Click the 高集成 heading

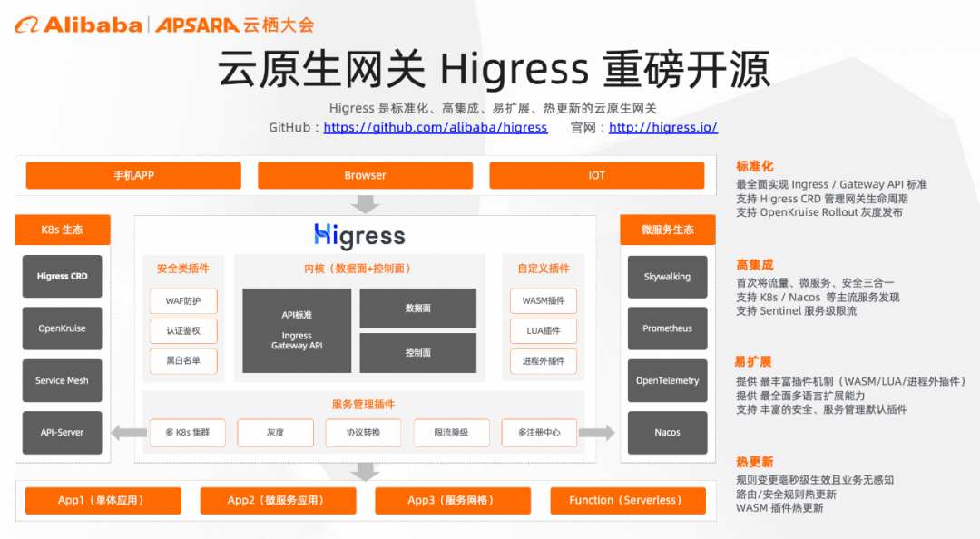[754, 264]
